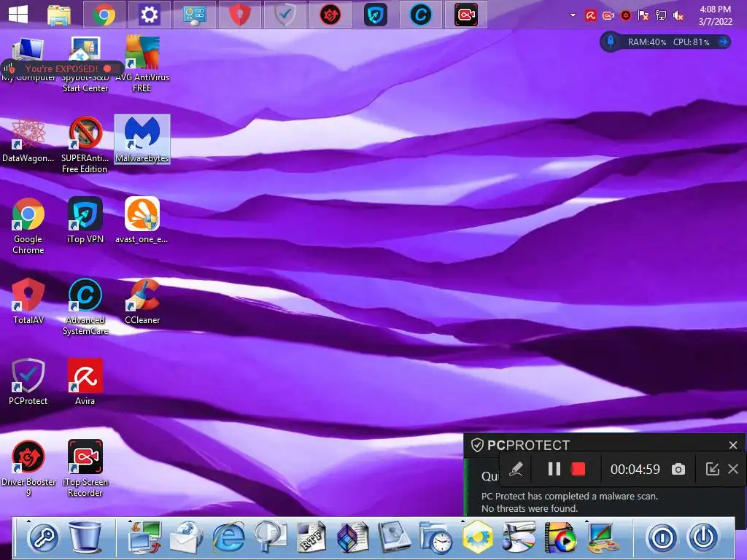Click the arrow on the RAM/CPU widget
Viewport: 747px width, 560px height.
pos(723,42)
